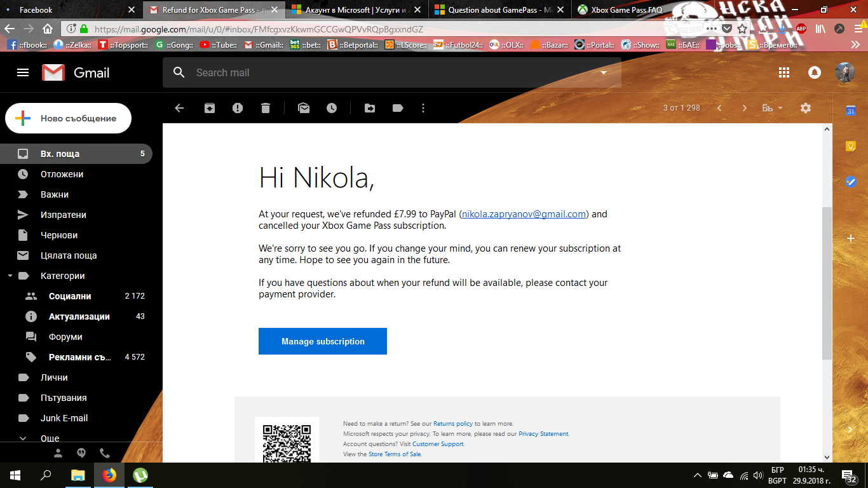
Task: Open input language selector Бъ dropdown
Action: (x=772, y=108)
